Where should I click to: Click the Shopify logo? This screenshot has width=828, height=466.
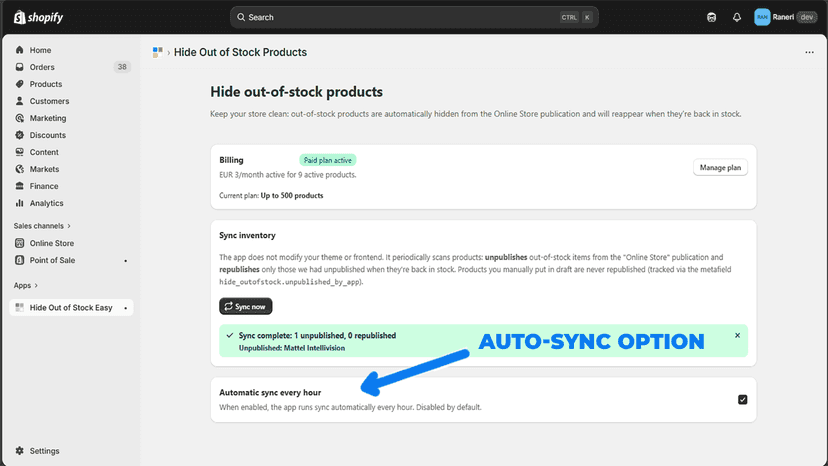click(x=38, y=17)
